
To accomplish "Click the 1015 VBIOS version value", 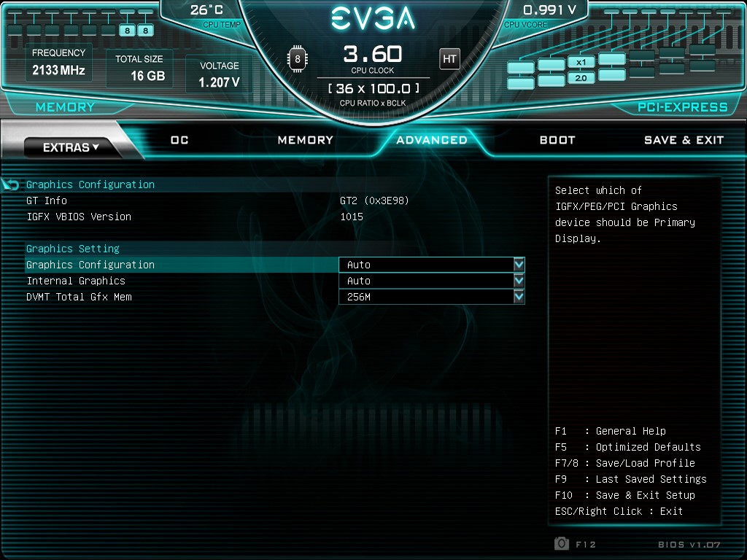I will click(352, 217).
